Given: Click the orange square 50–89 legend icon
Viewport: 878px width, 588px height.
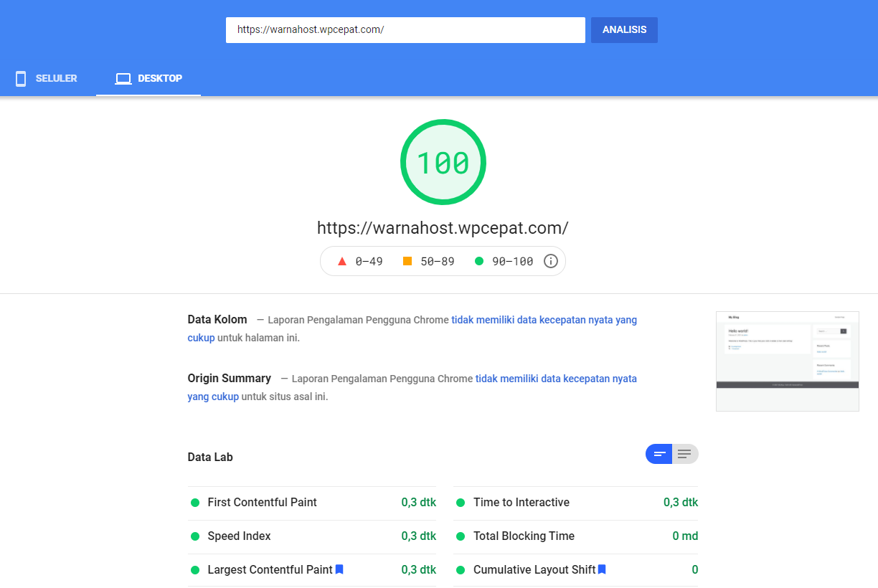Looking at the screenshot, I should (407, 261).
